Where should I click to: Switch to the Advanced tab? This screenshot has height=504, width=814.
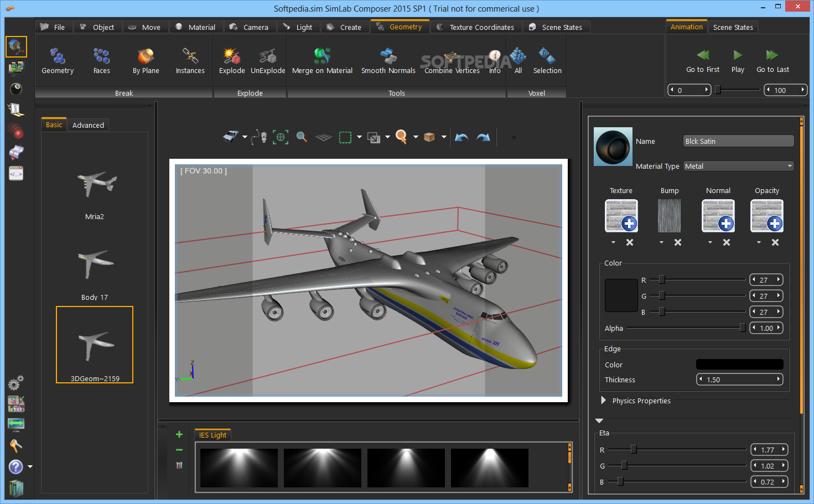pyautogui.click(x=88, y=125)
